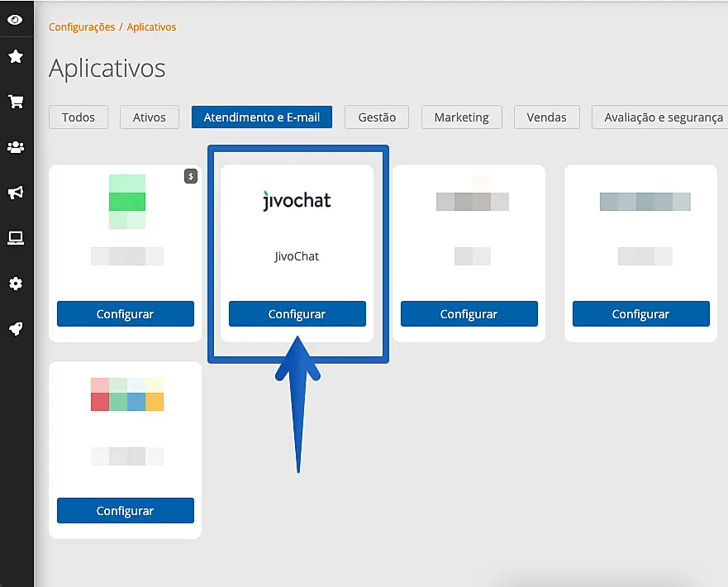The height and width of the screenshot is (587, 728).
Task: Open the megaphone marketing icon in sidebar
Action: pos(15,193)
